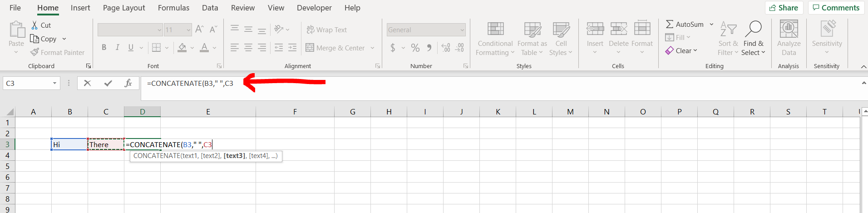Screen dimensions: 868x213
Task: Open the Comments button
Action: (836, 8)
